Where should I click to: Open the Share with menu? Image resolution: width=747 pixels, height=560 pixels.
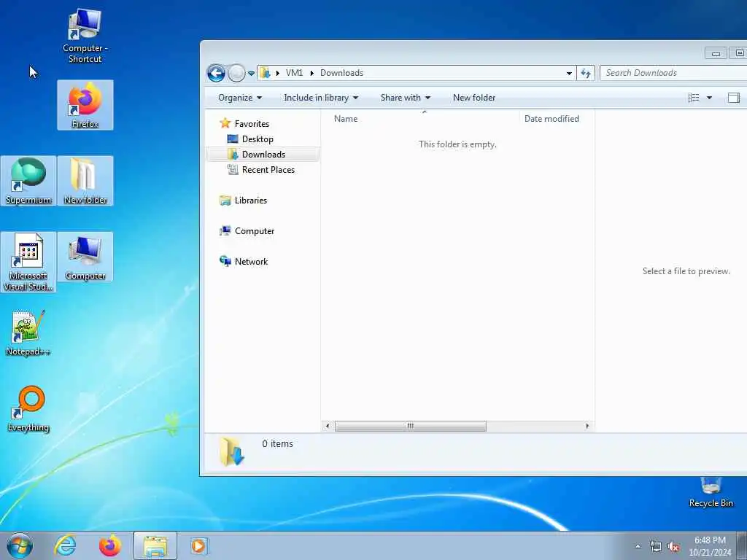tap(405, 98)
